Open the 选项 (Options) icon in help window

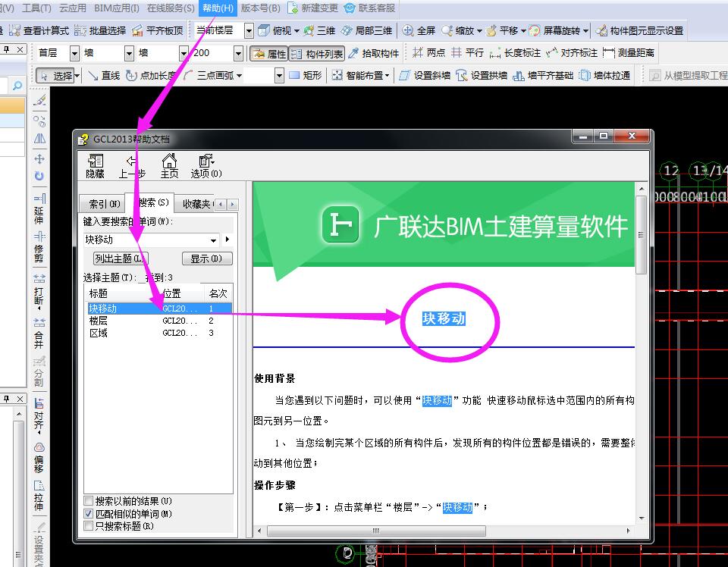pos(206,166)
